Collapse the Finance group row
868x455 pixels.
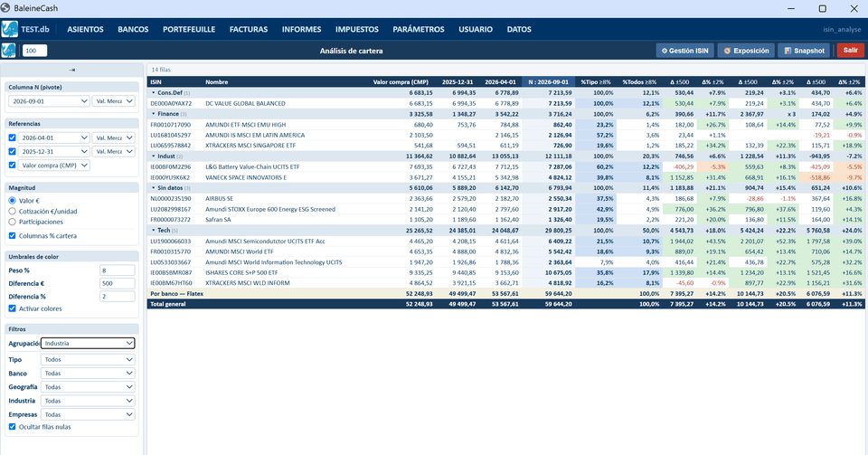(153, 114)
